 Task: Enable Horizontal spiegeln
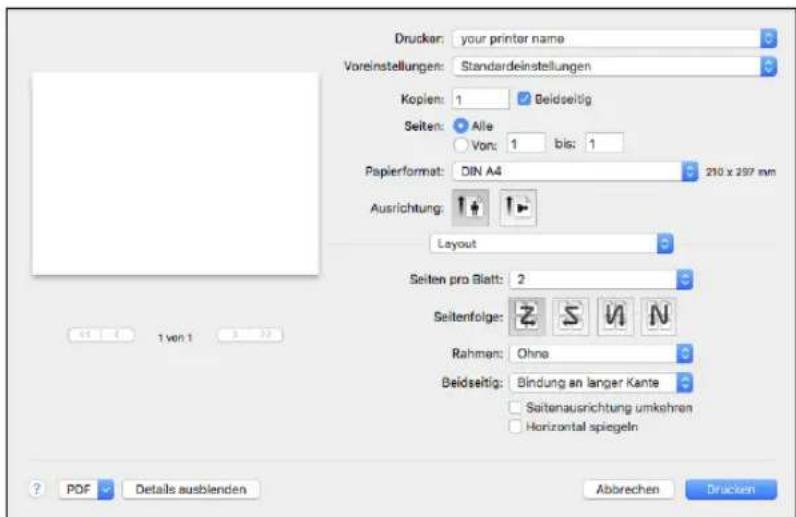[515, 427]
